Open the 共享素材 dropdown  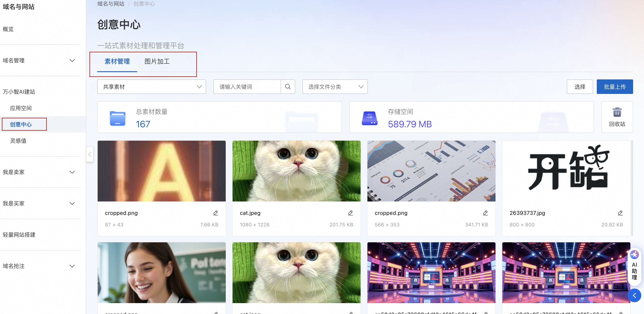tap(151, 87)
